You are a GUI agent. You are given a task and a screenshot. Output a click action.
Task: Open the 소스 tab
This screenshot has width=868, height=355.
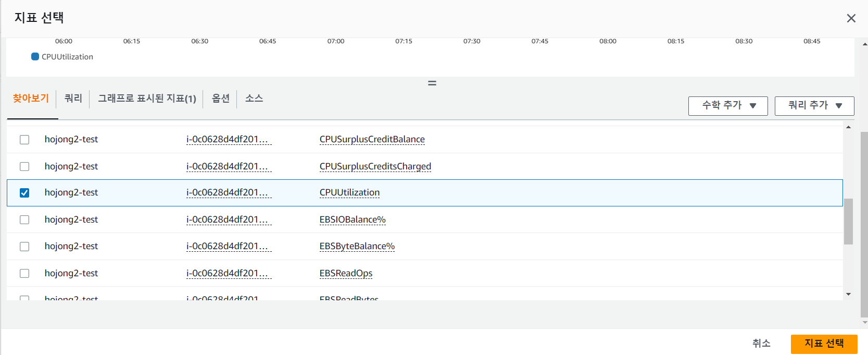tap(254, 98)
